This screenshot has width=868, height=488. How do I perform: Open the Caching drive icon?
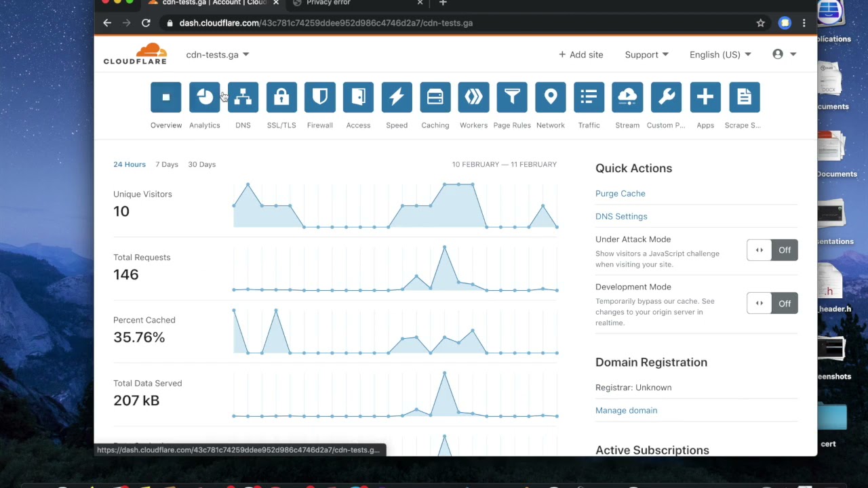point(435,98)
